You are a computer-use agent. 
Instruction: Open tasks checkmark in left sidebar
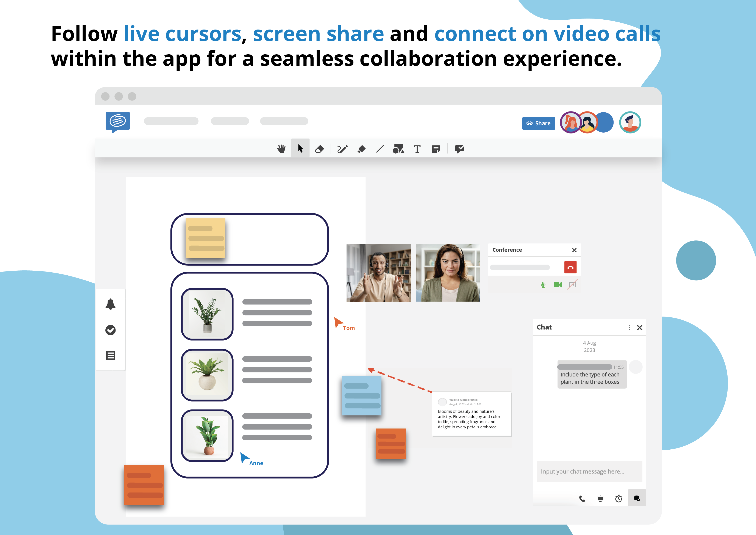pyautogui.click(x=111, y=330)
